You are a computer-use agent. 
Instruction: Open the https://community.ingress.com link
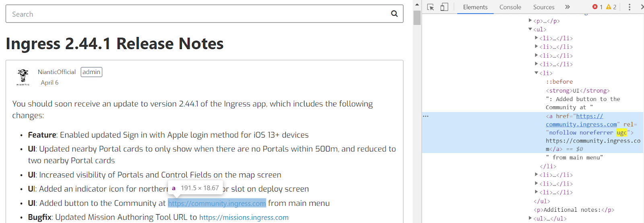pos(217,203)
